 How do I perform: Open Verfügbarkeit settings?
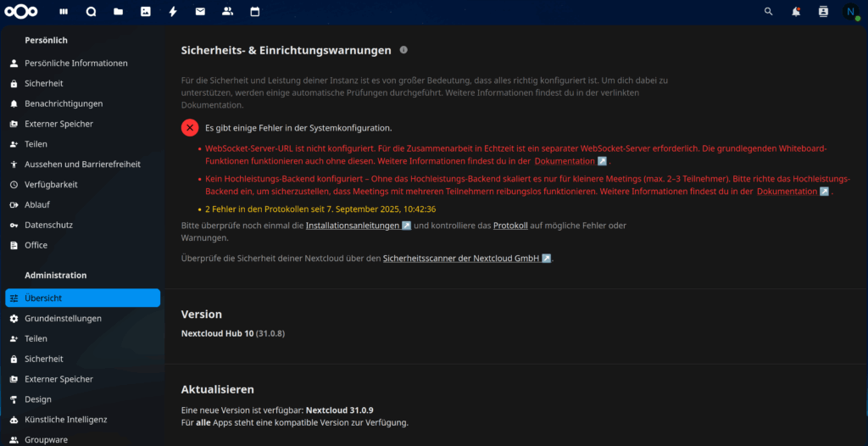point(83,185)
